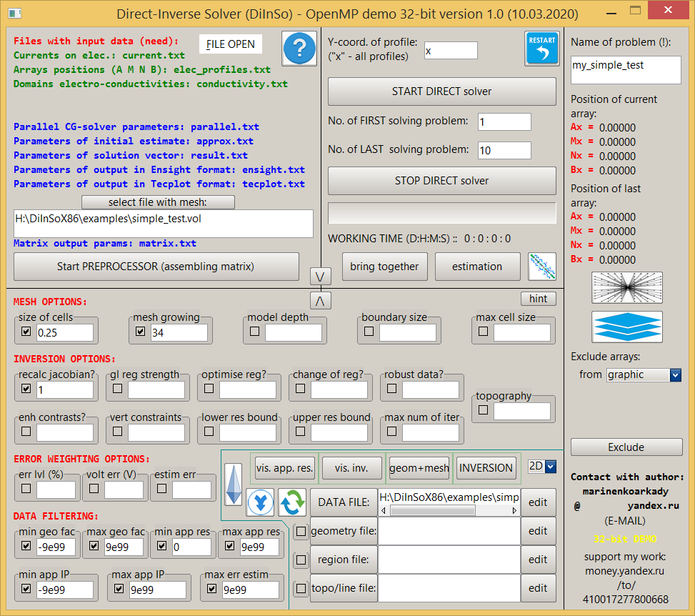Click the vis. app. res. button

coord(285,468)
